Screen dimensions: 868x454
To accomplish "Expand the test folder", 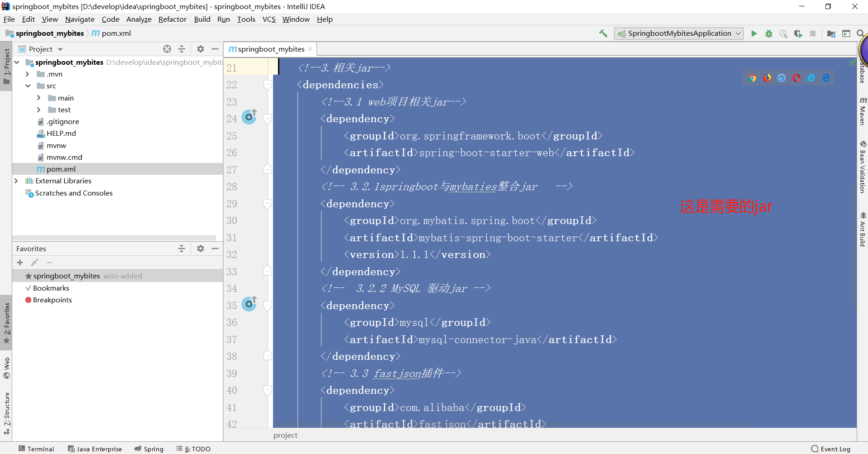I will pyautogui.click(x=38, y=110).
